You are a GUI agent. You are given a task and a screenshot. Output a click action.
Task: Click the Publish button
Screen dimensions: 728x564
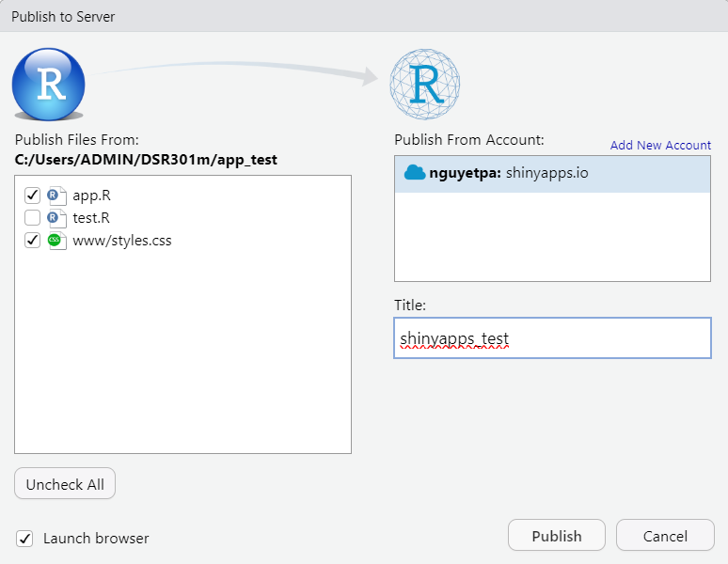556,536
